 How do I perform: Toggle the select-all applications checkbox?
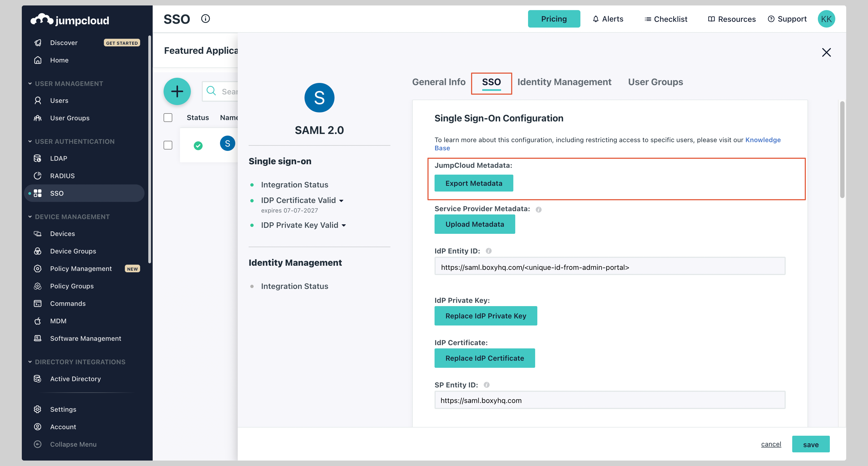(x=168, y=117)
